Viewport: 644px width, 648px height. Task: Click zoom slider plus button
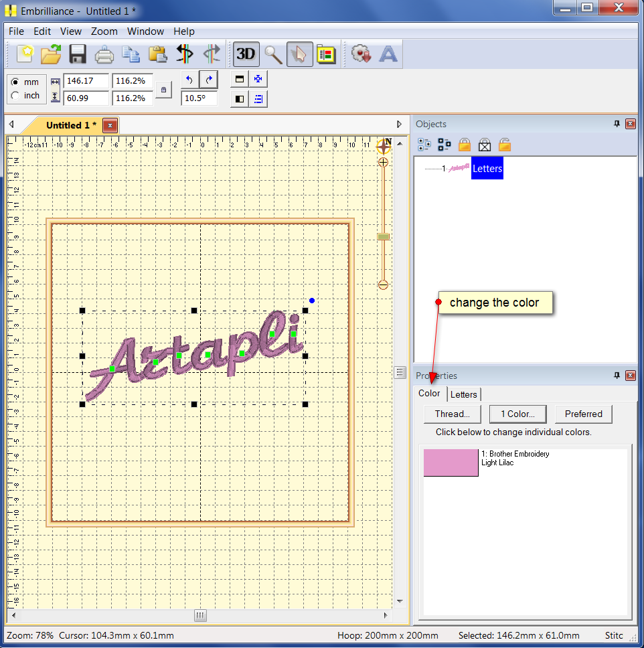(x=383, y=163)
